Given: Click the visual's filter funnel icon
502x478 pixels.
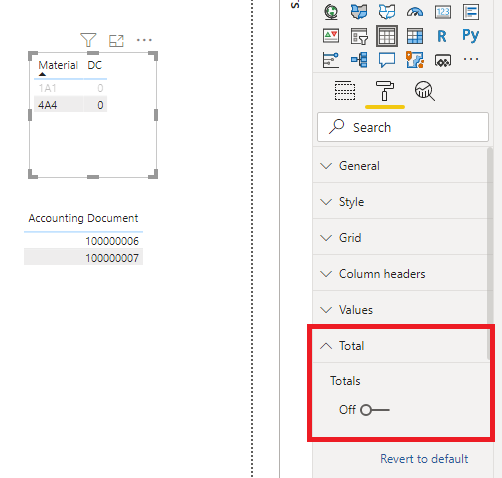Looking at the screenshot, I should [88, 40].
